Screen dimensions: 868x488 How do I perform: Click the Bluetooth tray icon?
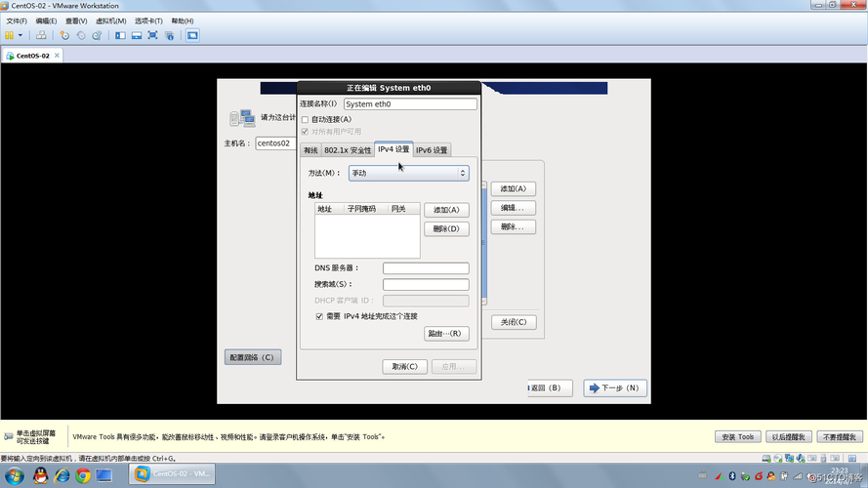click(x=732, y=476)
